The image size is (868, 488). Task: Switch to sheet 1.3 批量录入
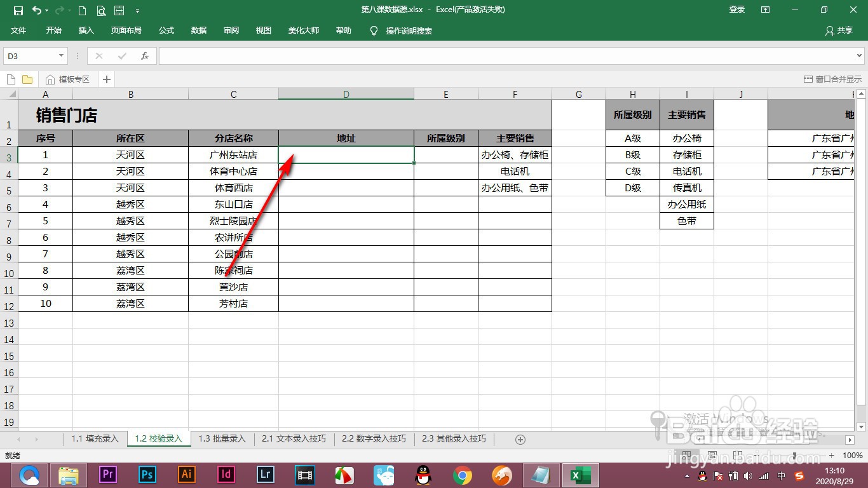[222, 438]
